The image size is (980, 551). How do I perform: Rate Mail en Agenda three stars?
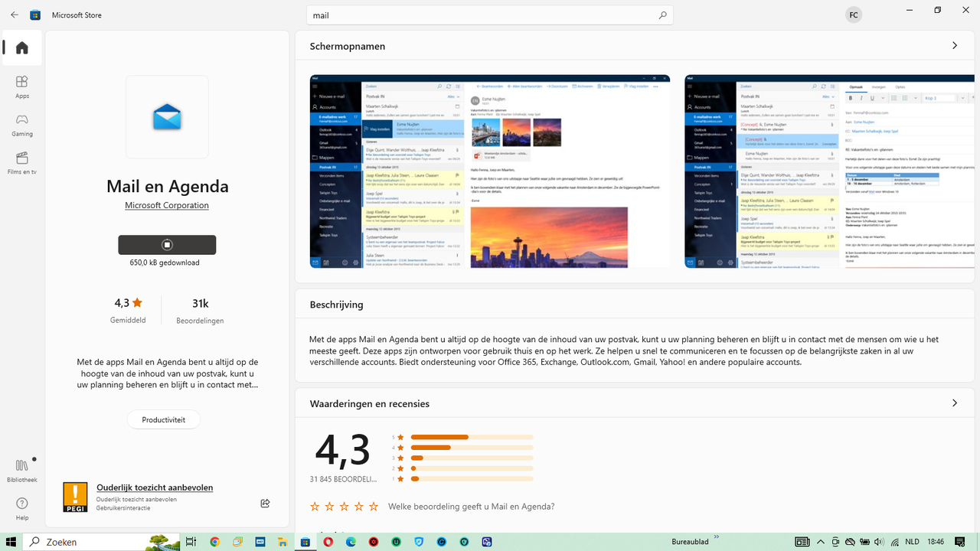[344, 507]
